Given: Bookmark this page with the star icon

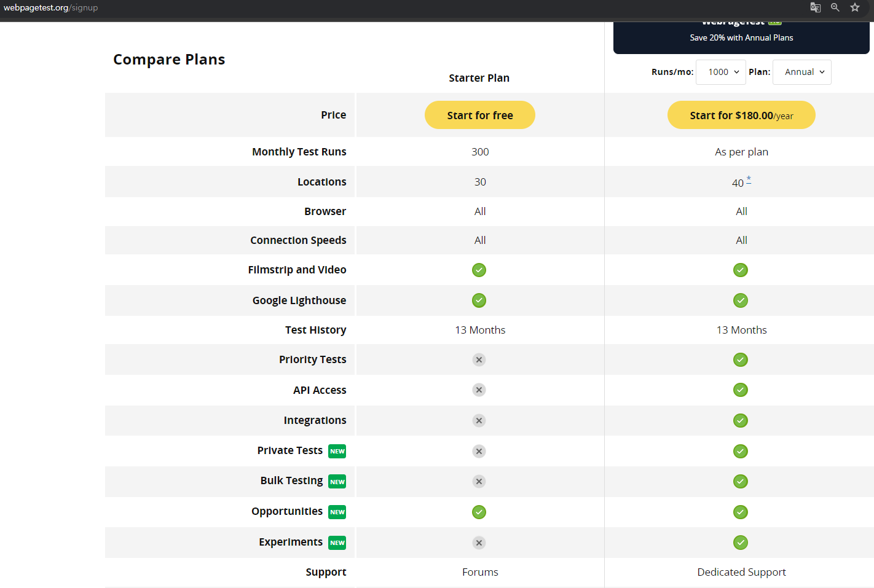Looking at the screenshot, I should [855, 7].
